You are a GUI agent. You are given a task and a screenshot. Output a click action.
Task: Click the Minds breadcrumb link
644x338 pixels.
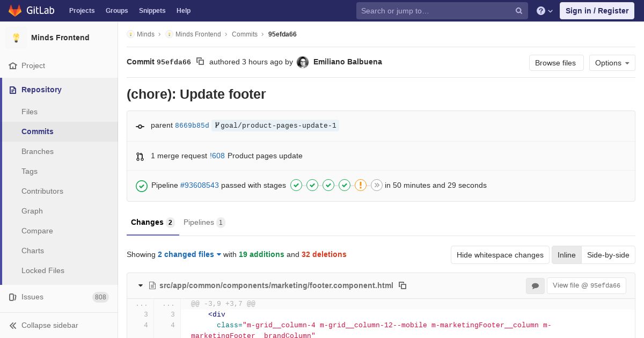point(145,34)
